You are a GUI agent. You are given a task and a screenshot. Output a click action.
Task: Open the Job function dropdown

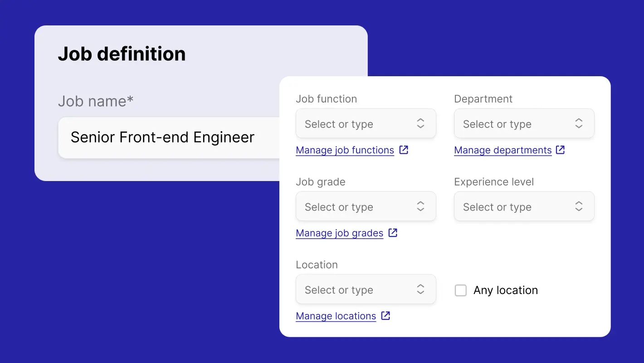[x=366, y=123]
